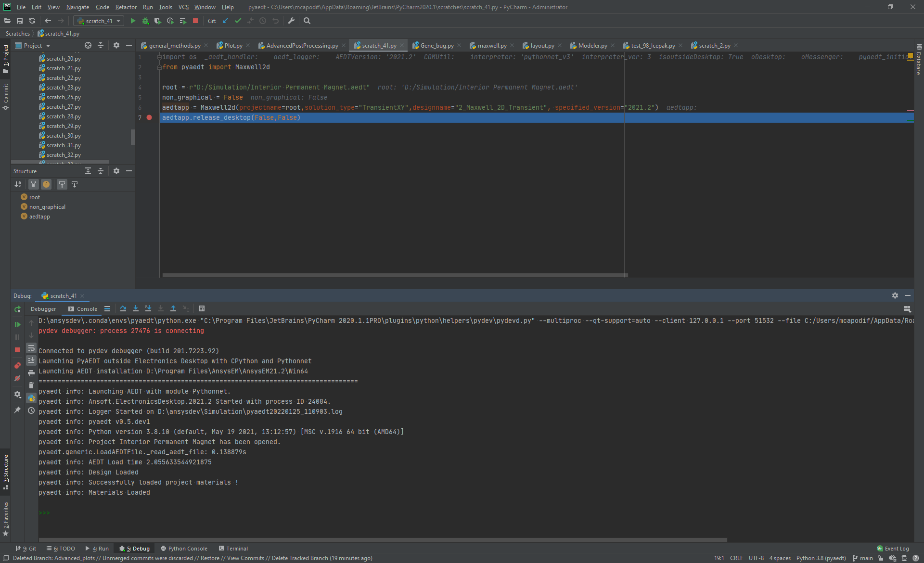This screenshot has height=563, width=924.
Task: Toggle soft-wrap in the console output
Action: tap(31, 348)
